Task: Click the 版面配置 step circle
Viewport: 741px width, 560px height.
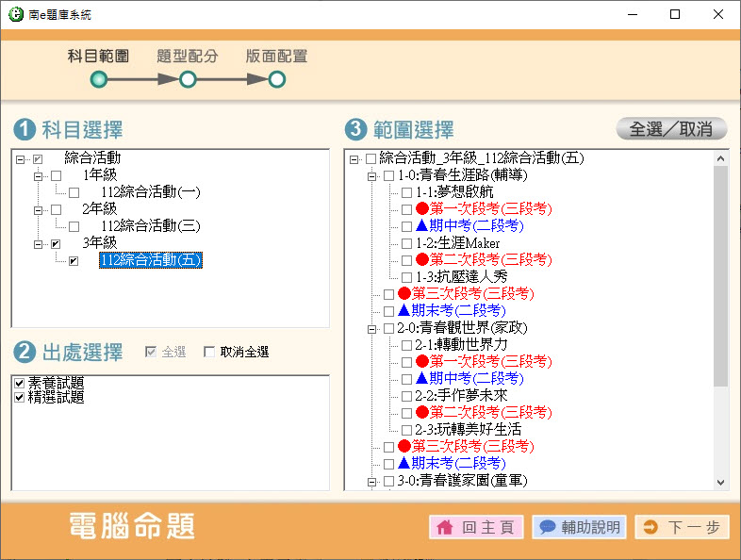Action: [277, 80]
